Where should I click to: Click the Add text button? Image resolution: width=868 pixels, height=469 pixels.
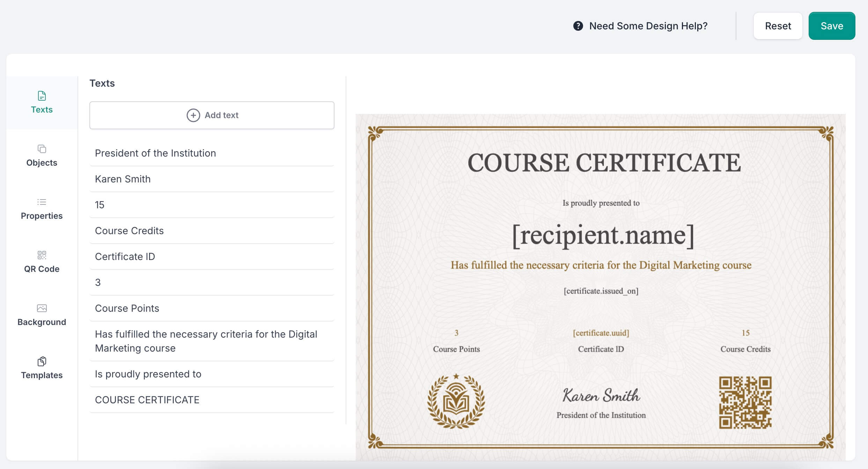coord(212,115)
